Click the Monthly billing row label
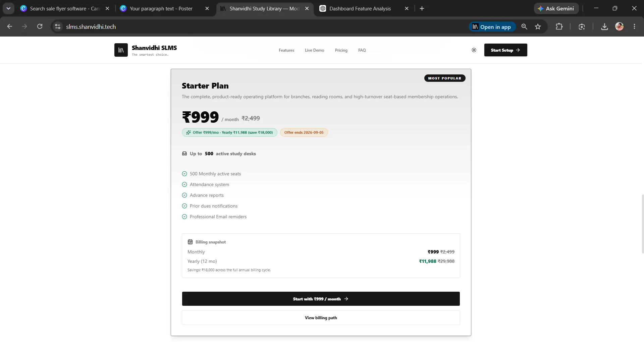The image size is (644, 342). pos(196,252)
